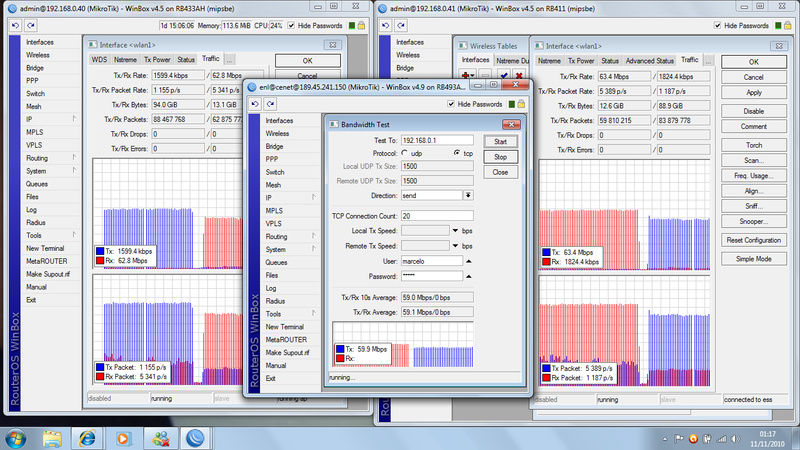The height and width of the screenshot is (450, 800).
Task: Click User field containing marcelo
Action: pos(432,261)
